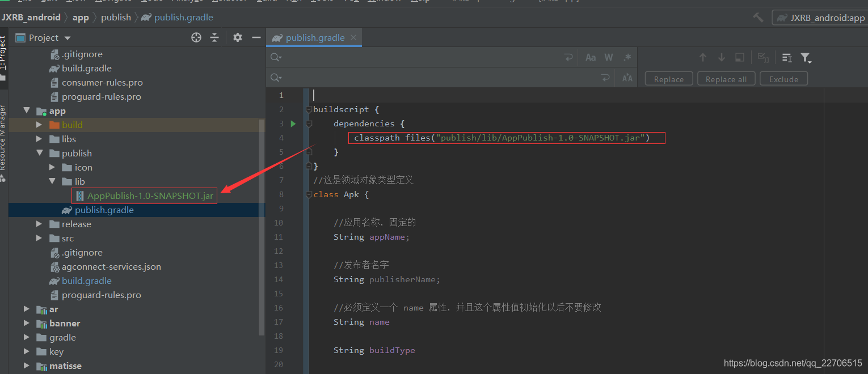Collapse all in the Project panel
The height and width of the screenshot is (374, 868).
214,37
